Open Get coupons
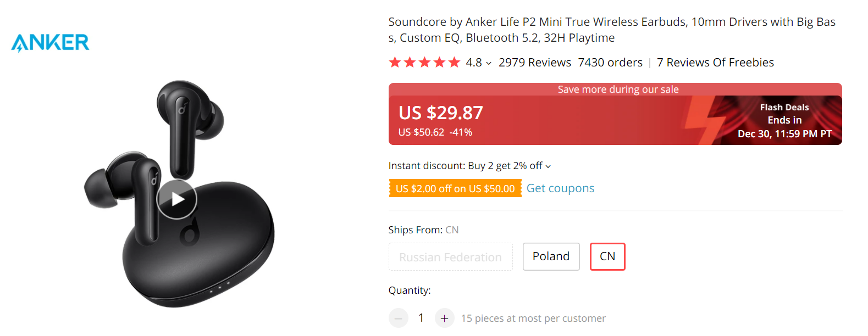868x336 pixels. [x=560, y=188]
